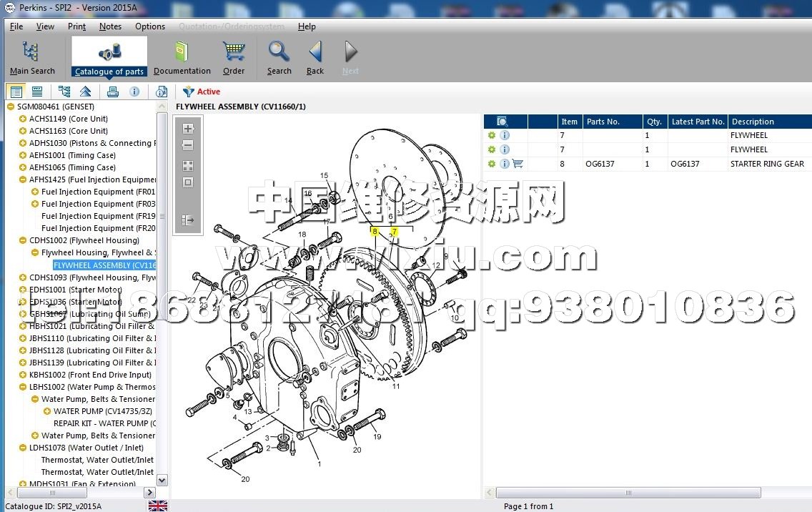Click the Description column header
Image resolution: width=812 pixels, height=512 pixels.
[x=752, y=122]
